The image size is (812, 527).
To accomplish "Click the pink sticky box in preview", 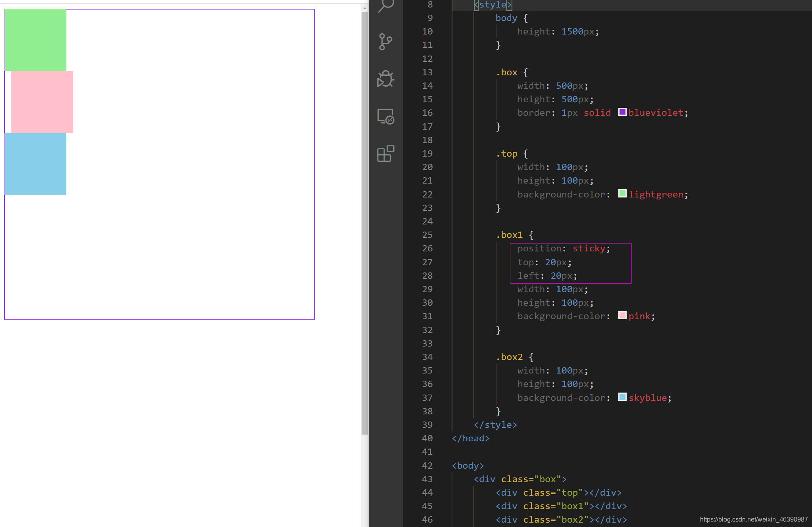I will 42,102.
